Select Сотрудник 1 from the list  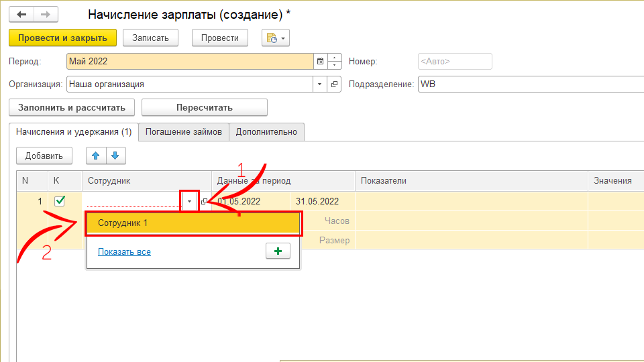(193, 223)
